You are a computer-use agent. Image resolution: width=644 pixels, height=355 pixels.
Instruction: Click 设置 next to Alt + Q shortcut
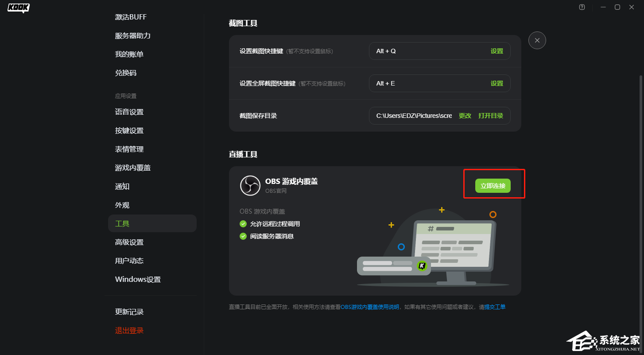coord(497,51)
